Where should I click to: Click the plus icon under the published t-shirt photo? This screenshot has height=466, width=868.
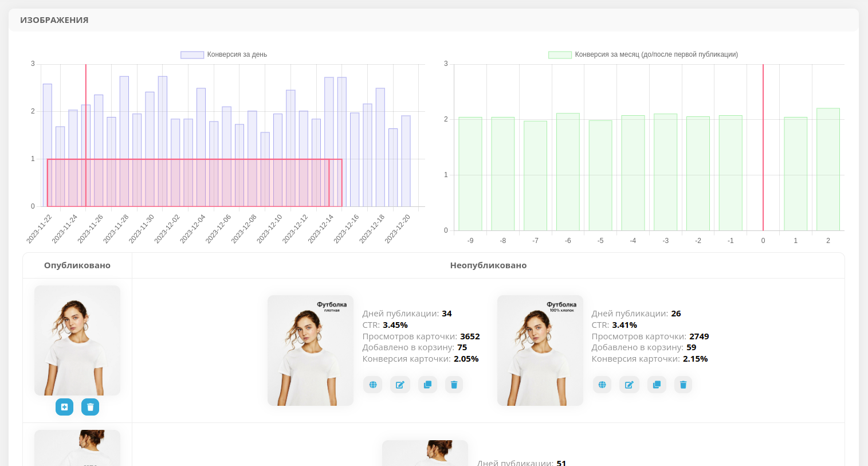64,407
